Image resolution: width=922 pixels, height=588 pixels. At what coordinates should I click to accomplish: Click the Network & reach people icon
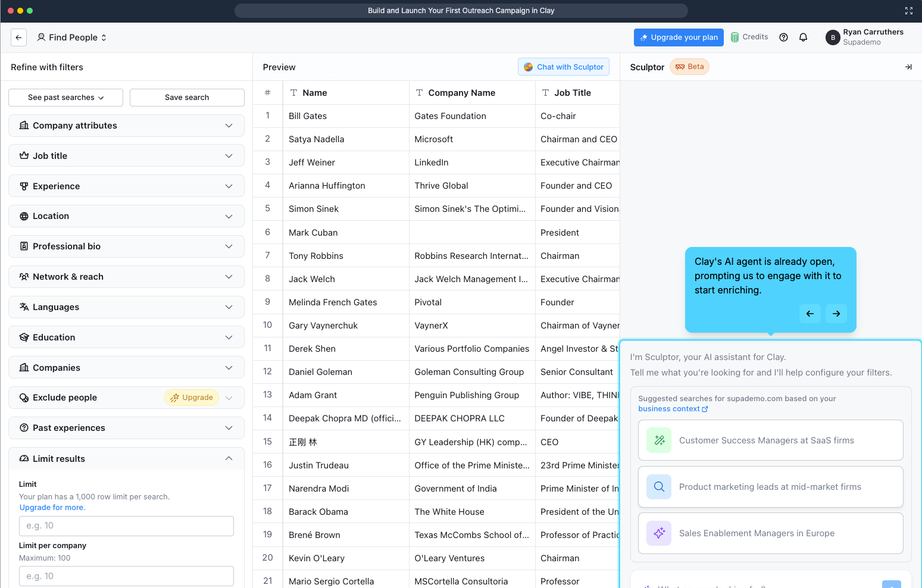(24, 277)
